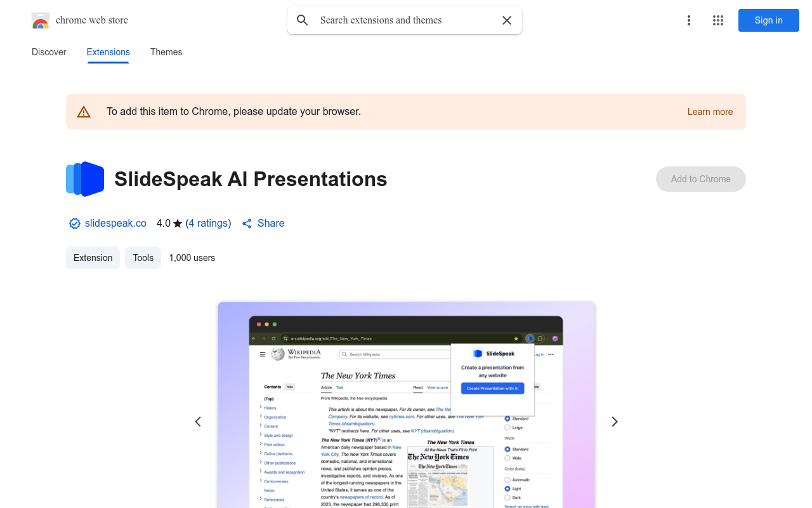Screen dimensions: 812x508
Task: Click Create Presentation with AI in preview
Action: click(493, 388)
